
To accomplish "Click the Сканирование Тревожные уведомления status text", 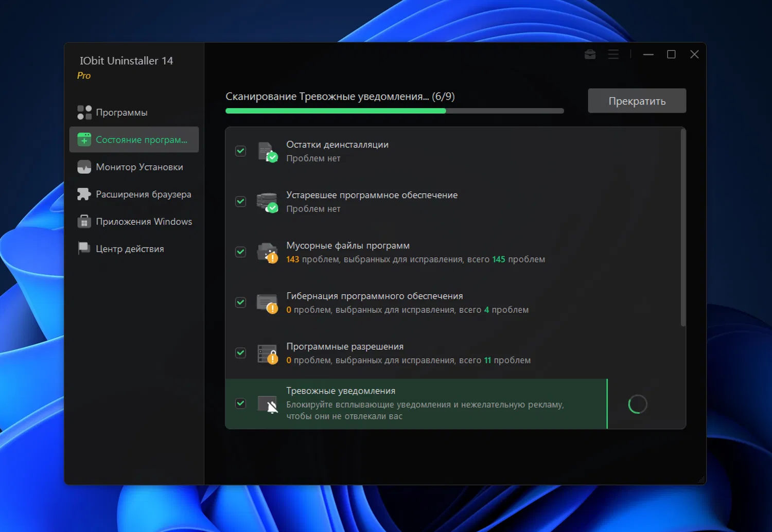I will (x=340, y=97).
